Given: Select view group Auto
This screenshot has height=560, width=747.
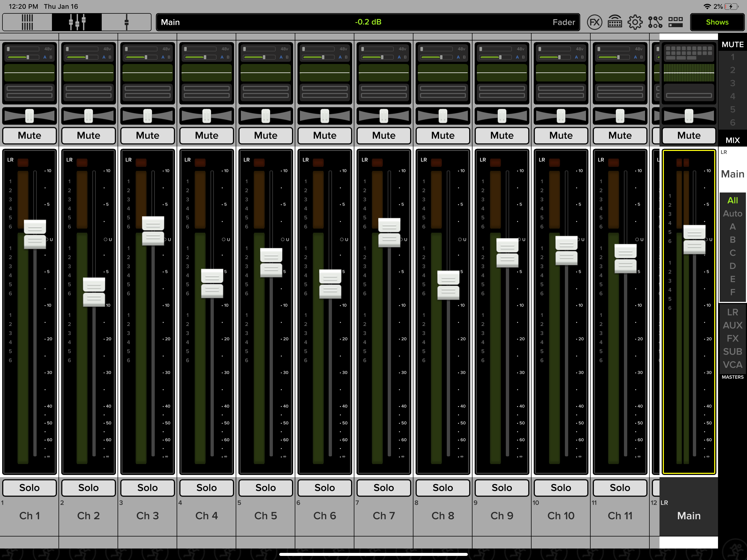Looking at the screenshot, I should [x=732, y=214].
